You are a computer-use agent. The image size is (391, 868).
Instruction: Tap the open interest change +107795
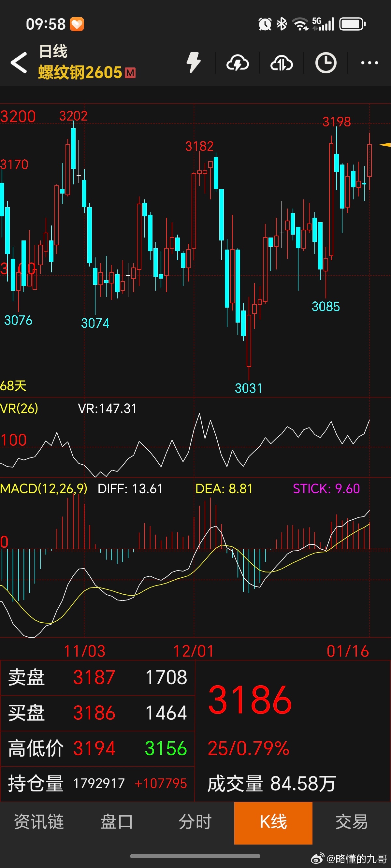click(x=161, y=783)
